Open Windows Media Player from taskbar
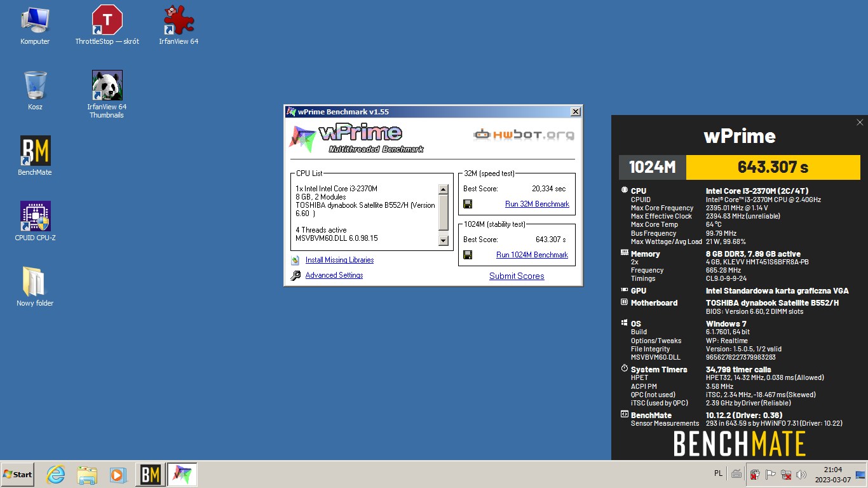 point(118,474)
